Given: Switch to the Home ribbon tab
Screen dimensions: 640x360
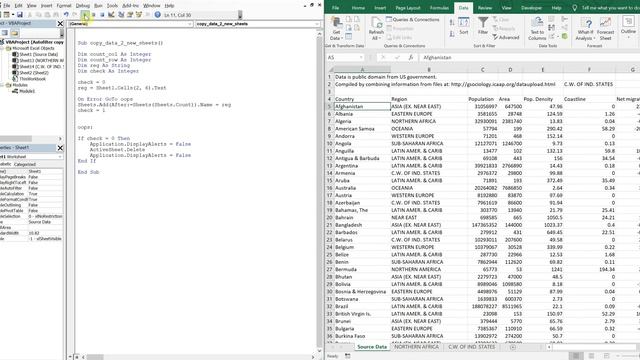Looking at the screenshot, I should 358,8.
